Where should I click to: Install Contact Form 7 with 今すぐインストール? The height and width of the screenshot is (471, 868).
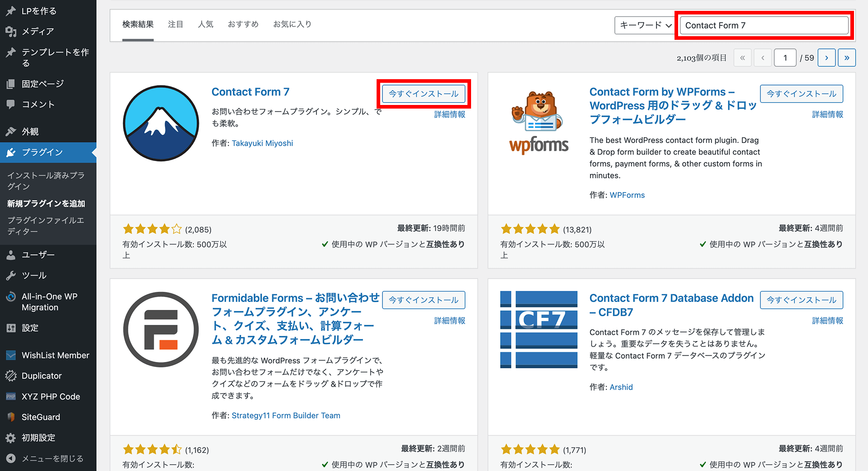click(424, 94)
